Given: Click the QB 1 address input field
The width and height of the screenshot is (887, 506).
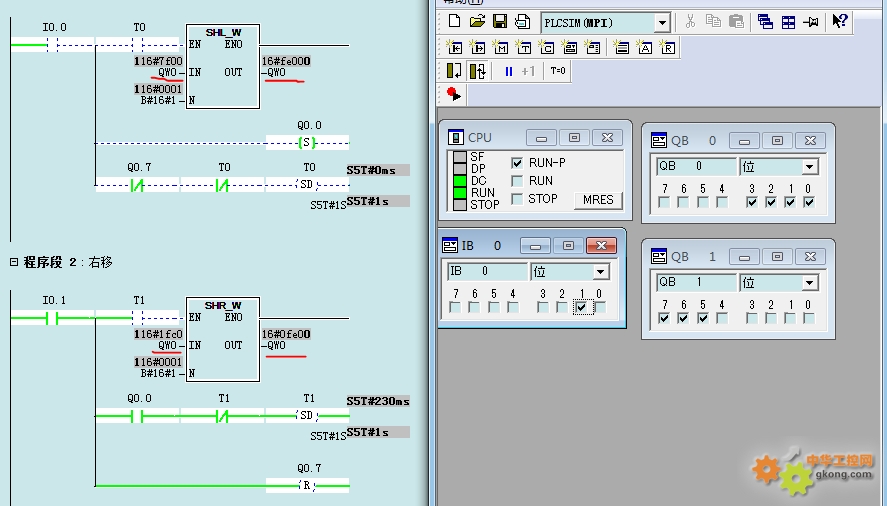Looking at the screenshot, I should (696, 282).
